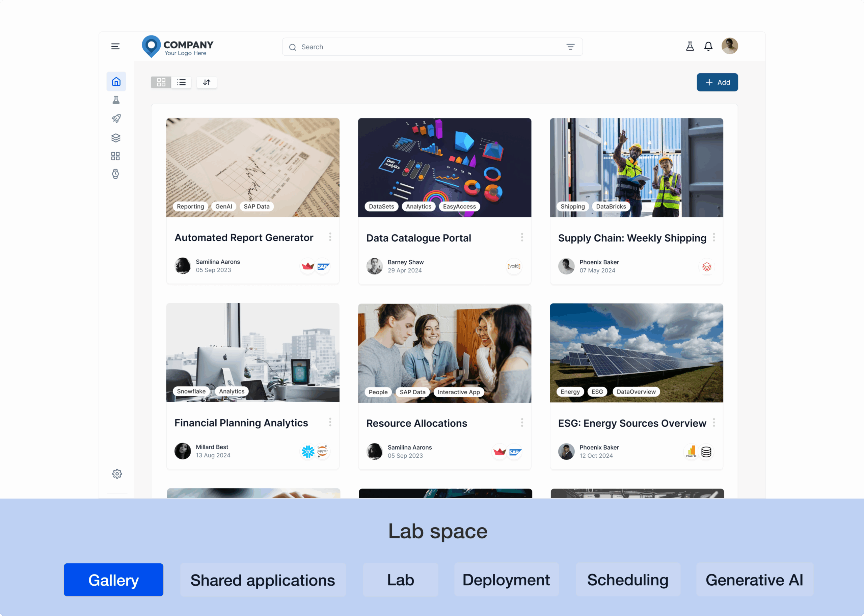Select the Deployment tab
The width and height of the screenshot is (864, 616).
pyautogui.click(x=506, y=580)
